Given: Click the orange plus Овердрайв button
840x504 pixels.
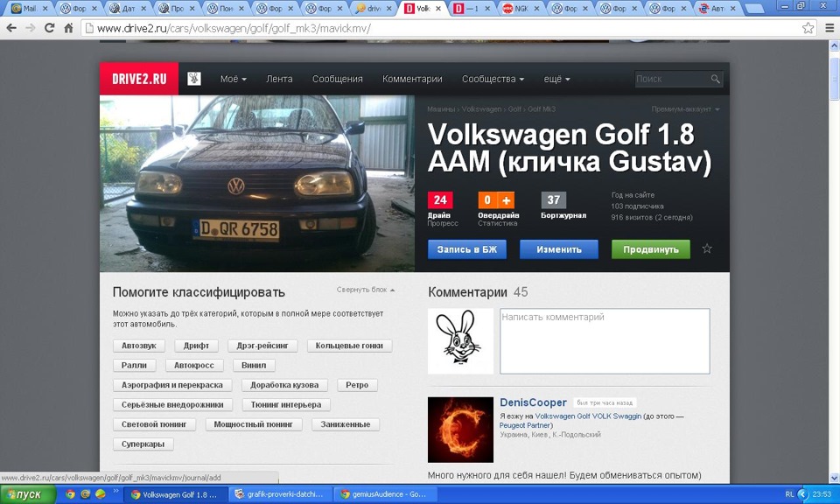Looking at the screenshot, I should 507,200.
